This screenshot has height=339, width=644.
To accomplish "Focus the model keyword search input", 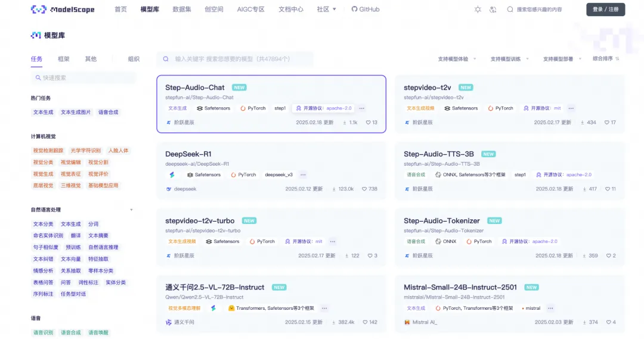I will [x=235, y=59].
